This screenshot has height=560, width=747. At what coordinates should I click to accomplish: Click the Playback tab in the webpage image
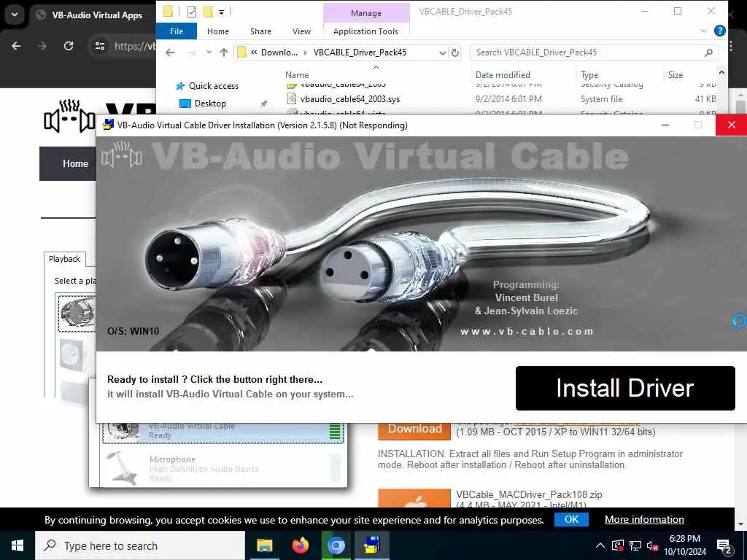64,259
